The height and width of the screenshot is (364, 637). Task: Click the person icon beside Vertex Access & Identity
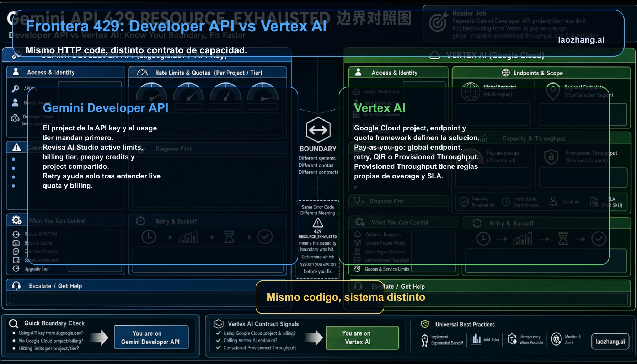click(358, 72)
